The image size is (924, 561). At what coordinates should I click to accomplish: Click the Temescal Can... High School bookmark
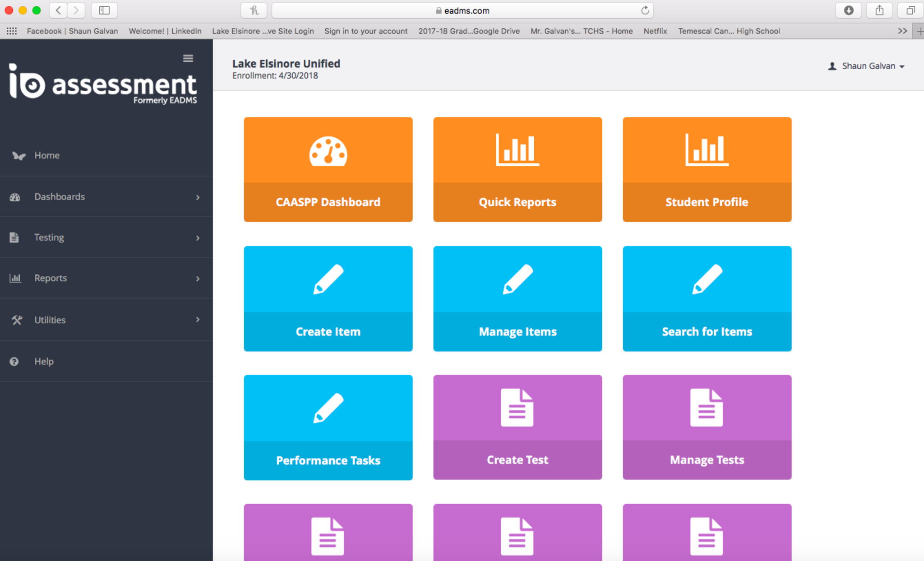click(729, 31)
